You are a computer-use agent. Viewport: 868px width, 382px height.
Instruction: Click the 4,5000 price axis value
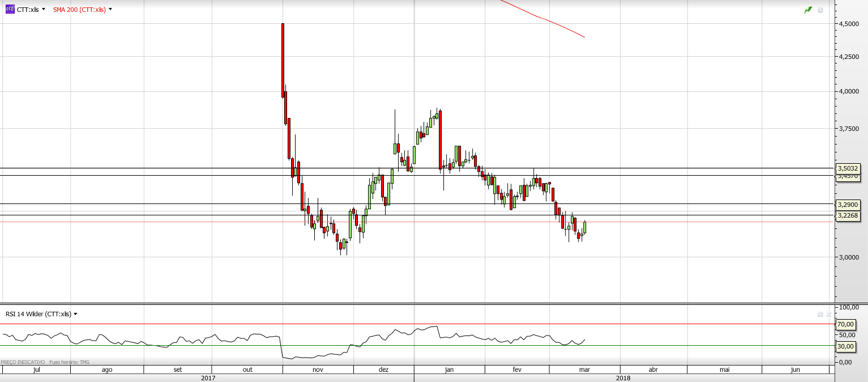tap(850, 24)
